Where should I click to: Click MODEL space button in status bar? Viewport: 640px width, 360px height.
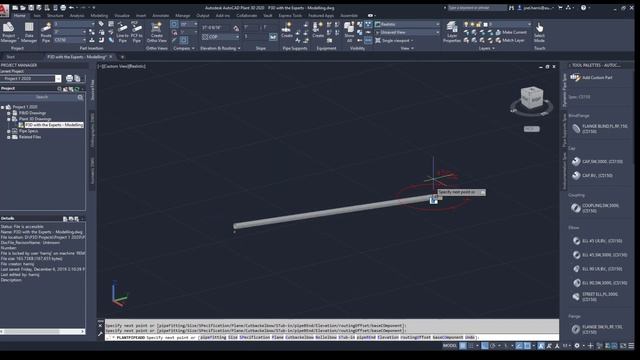450,346
